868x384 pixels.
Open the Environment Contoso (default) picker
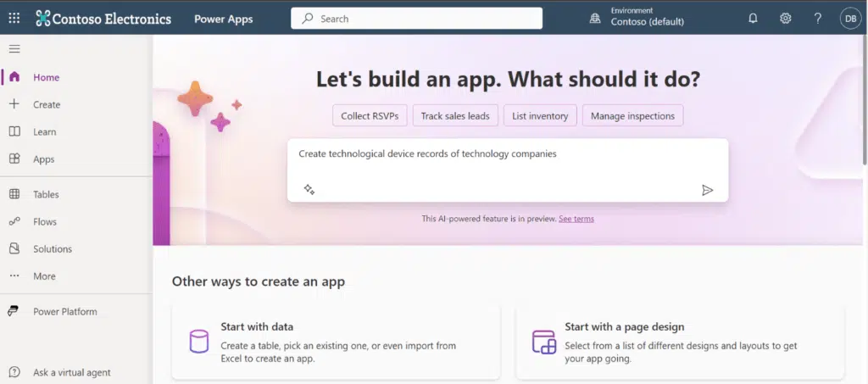pos(637,18)
